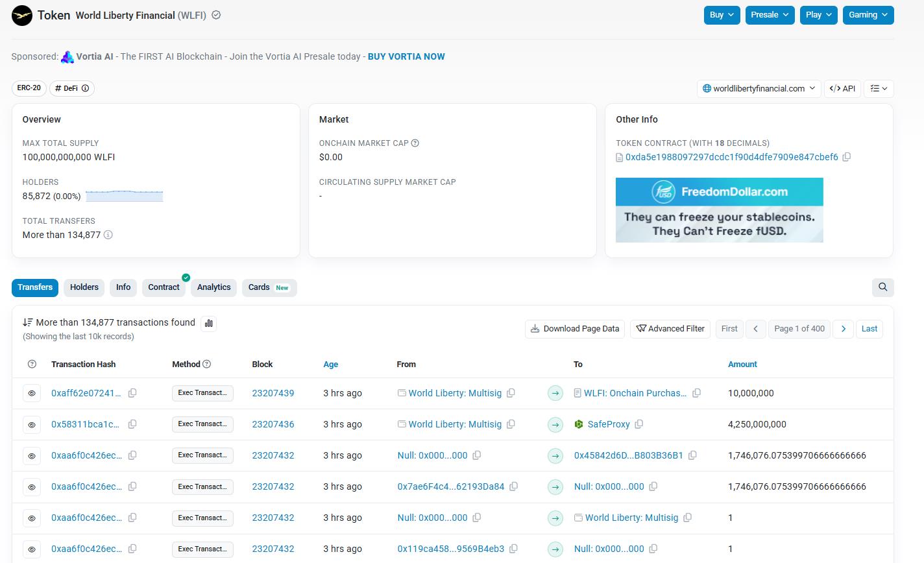Toggle preview eye for transaction 0x58311bca1c
Image resolution: width=924 pixels, height=563 pixels.
click(x=32, y=424)
